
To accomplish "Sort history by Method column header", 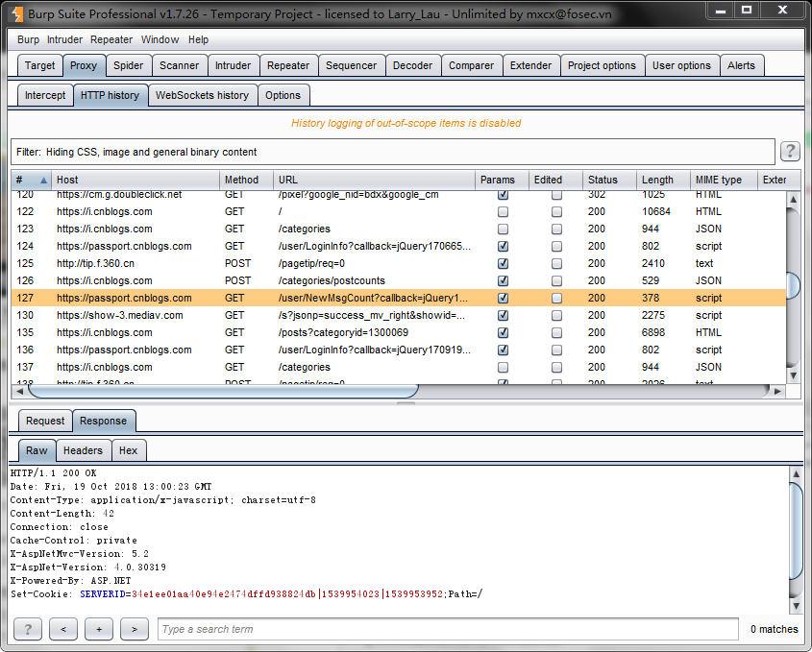I will 246,181.
